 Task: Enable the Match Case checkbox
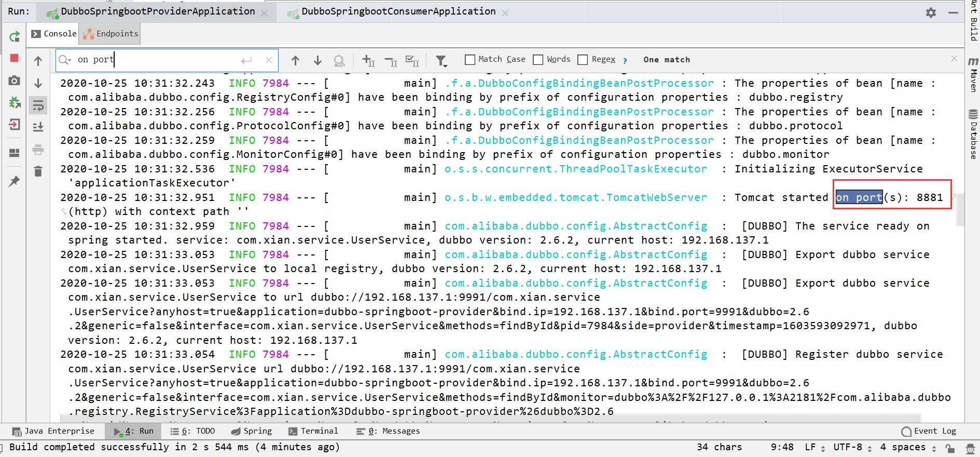470,60
